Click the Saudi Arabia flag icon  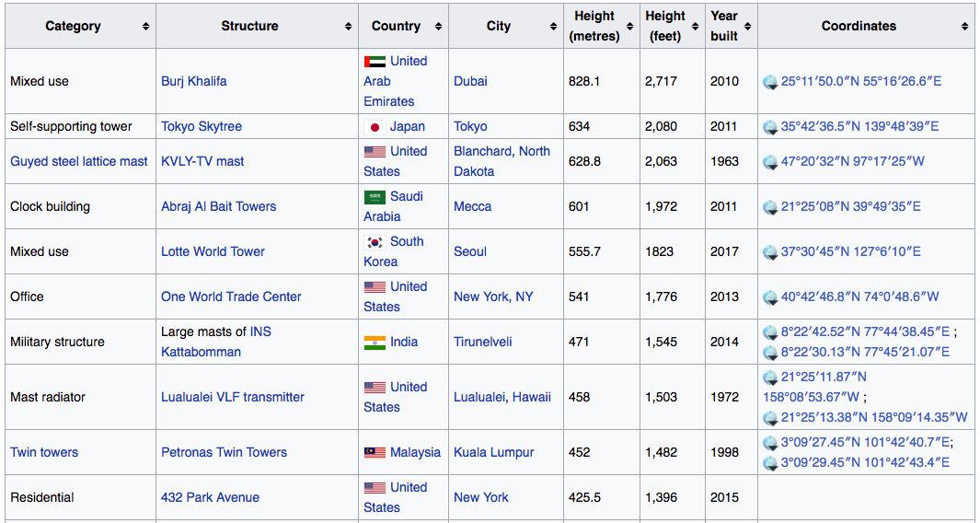pos(375,197)
